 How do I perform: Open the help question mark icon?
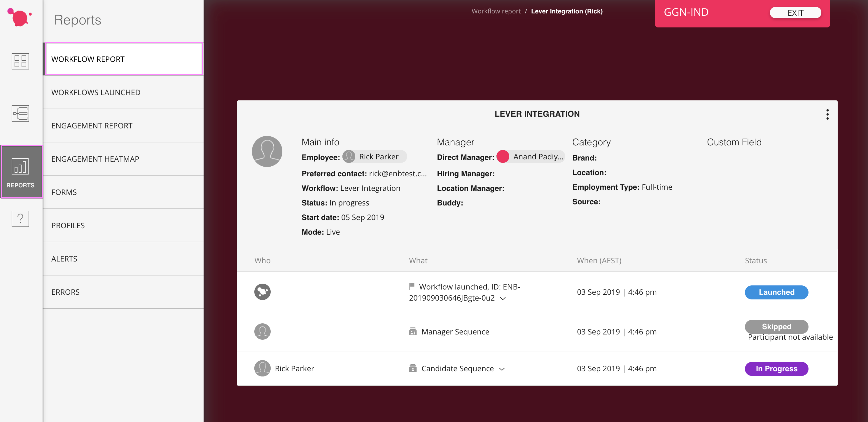click(20, 219)
